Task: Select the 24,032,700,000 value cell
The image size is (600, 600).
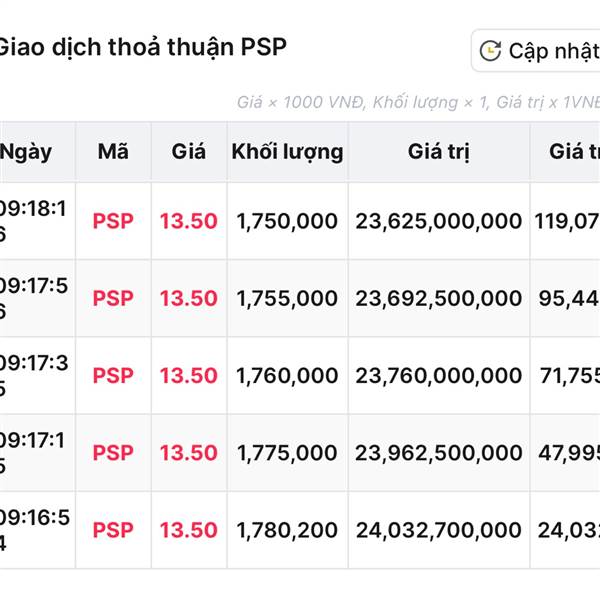Action: (x=439, y=530)
